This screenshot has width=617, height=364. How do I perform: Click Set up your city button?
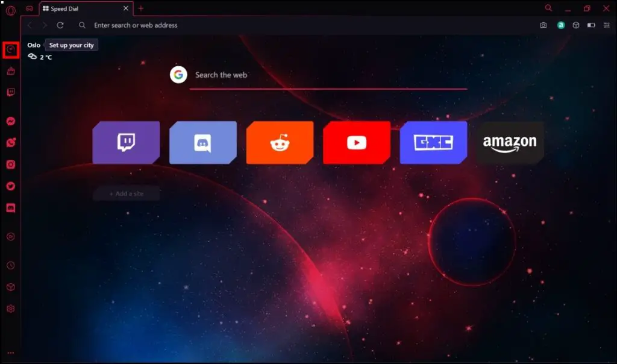pos(71,45)
